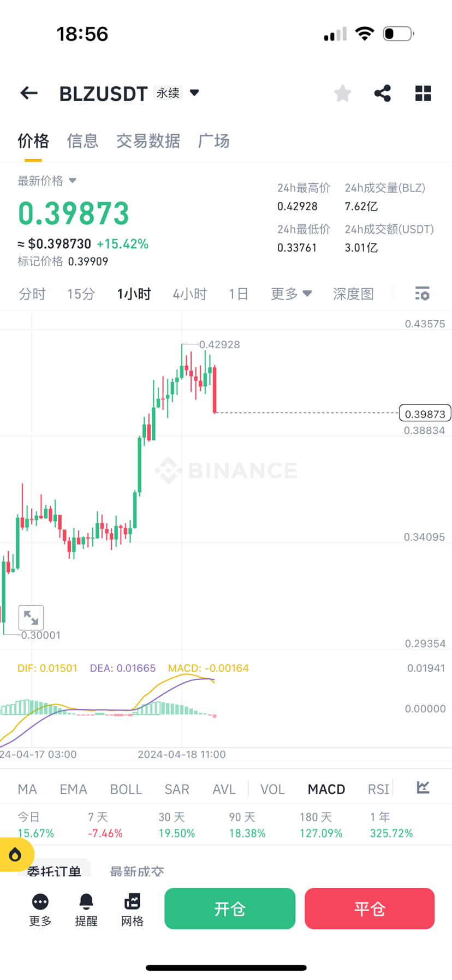This screenshot has width=452, height=980.
Task: Enable the BOLL indicator
Action: tap(126, 788)
